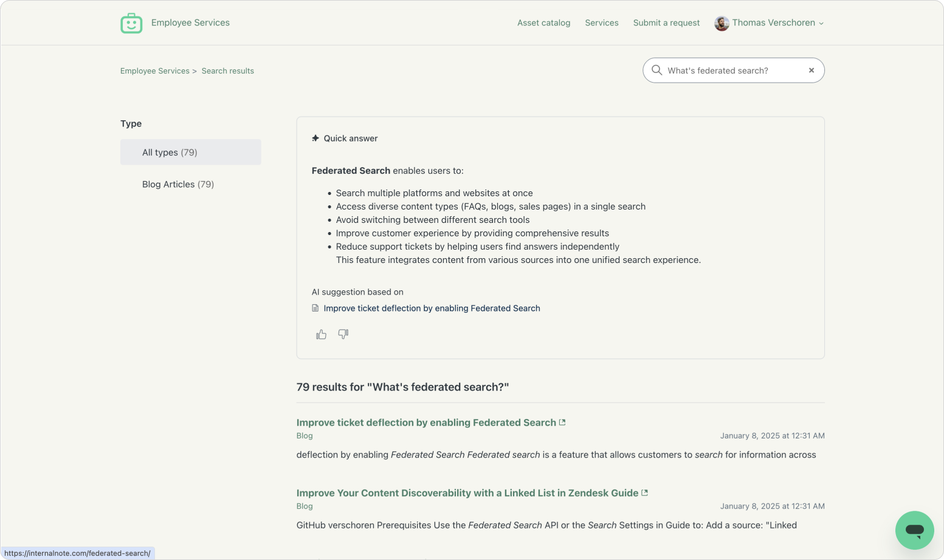Click the magnifying glass search icon

[656, 70]
